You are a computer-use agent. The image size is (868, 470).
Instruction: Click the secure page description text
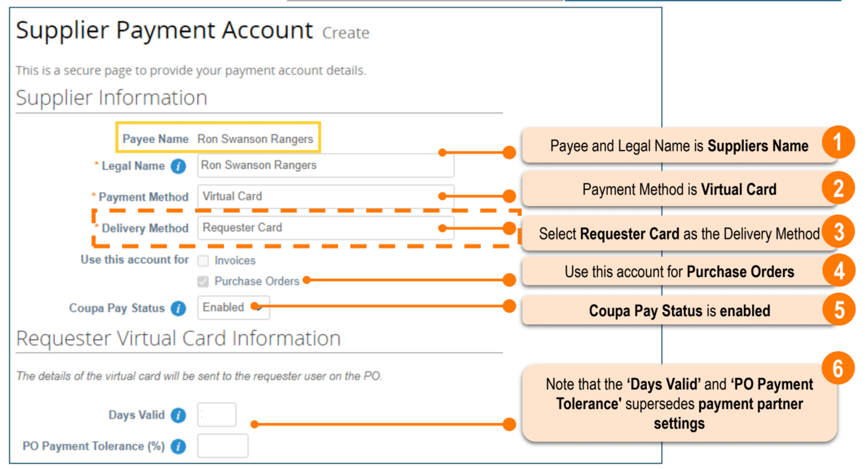191,71
